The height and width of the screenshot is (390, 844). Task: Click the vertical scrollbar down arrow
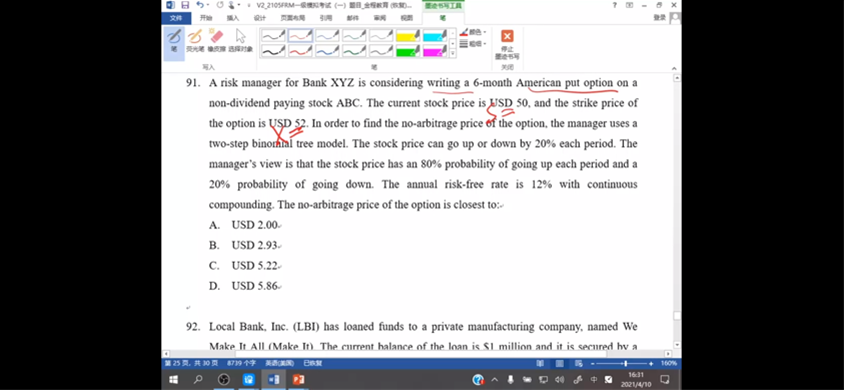click(677, 344)
